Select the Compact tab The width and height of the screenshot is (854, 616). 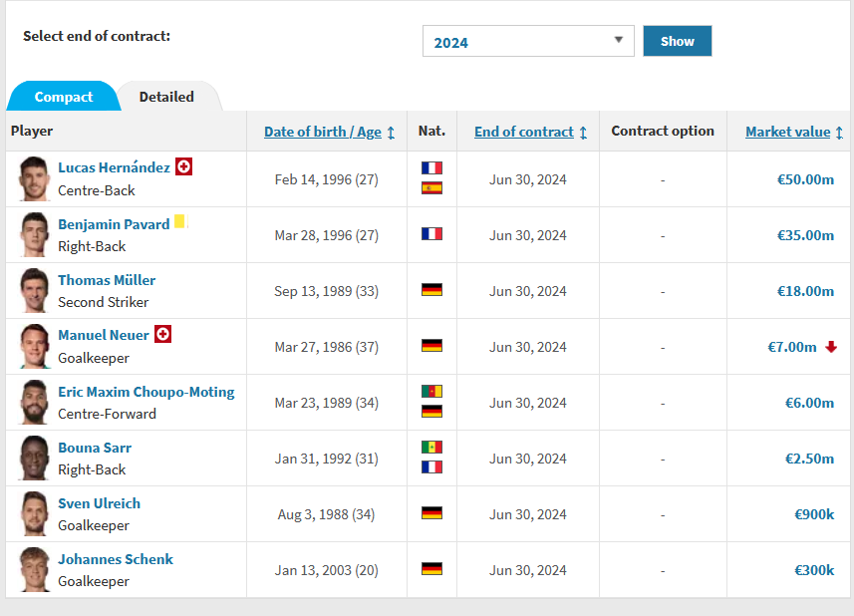coord(64,97)
